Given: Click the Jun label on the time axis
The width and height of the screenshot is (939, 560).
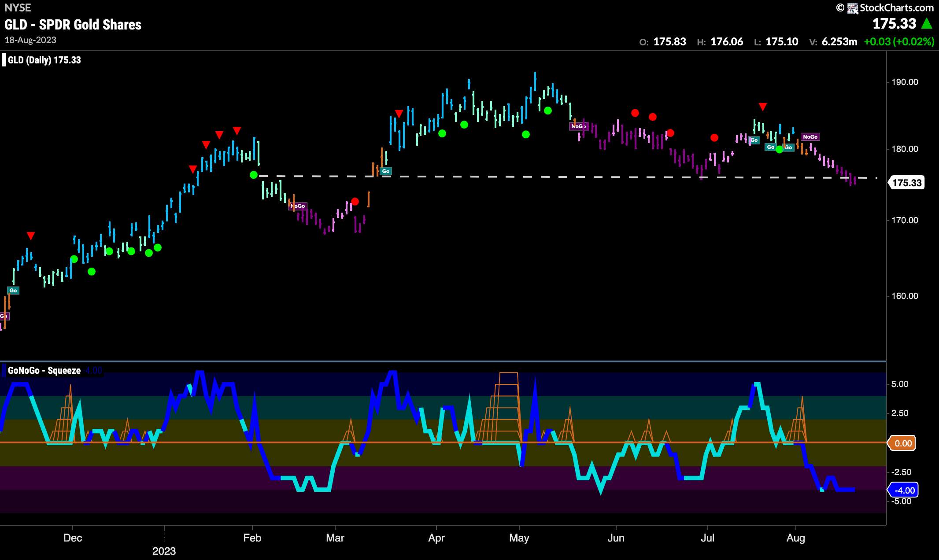Looking at the screenshot, I should pyautogui.click(x=616, y=538).
